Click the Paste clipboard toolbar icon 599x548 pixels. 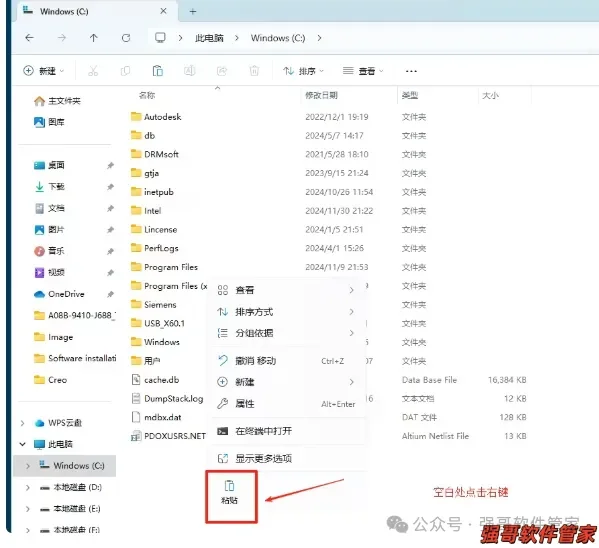157,71
